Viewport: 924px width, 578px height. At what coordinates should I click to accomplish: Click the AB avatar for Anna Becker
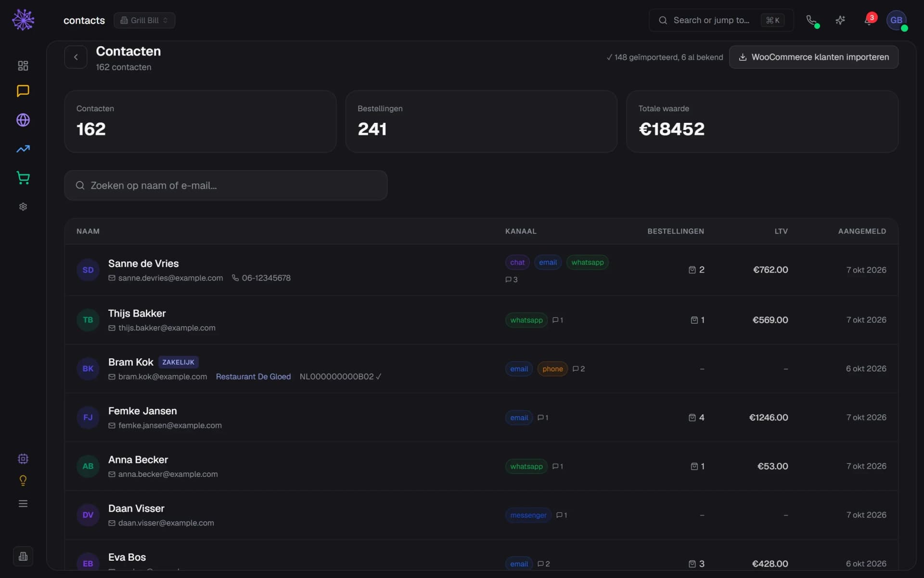pyautogui.click(x=88, y=466)
